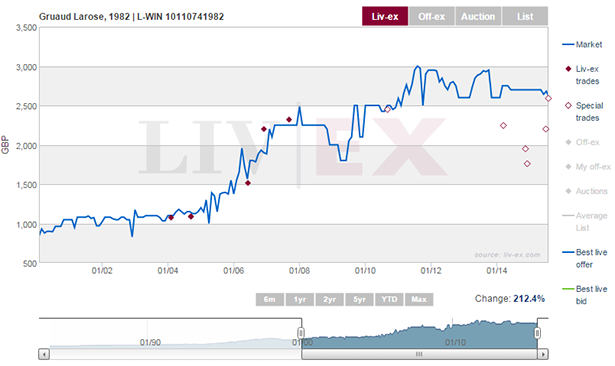Click left range handle on navigator

click(301, 333)
